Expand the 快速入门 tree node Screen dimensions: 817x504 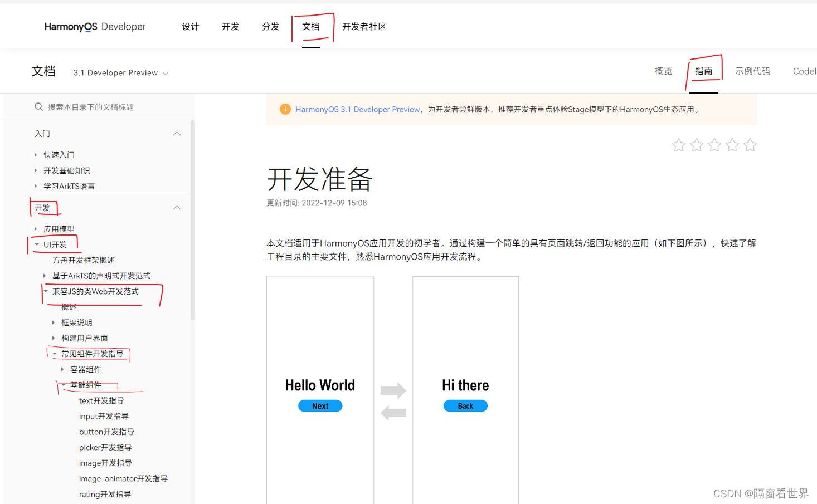[x=36, y=155]
